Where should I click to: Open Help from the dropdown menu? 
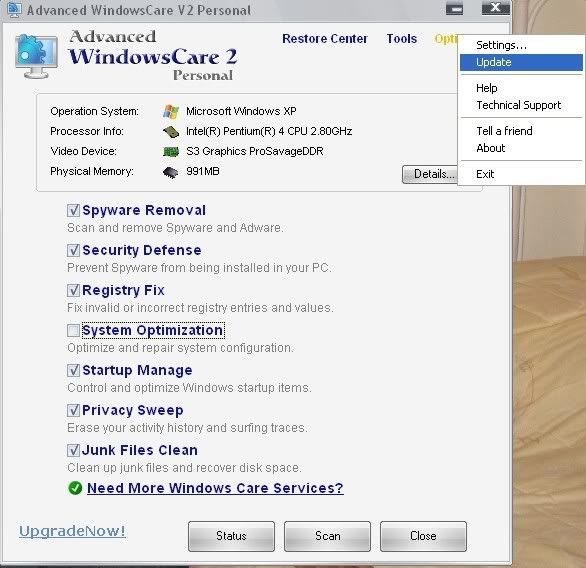521,88
